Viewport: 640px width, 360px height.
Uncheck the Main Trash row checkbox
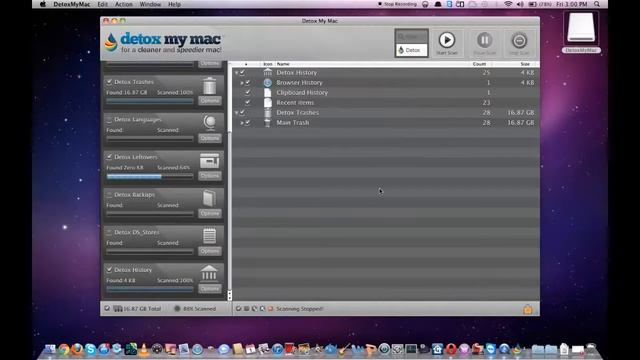(x=247, y=122)
